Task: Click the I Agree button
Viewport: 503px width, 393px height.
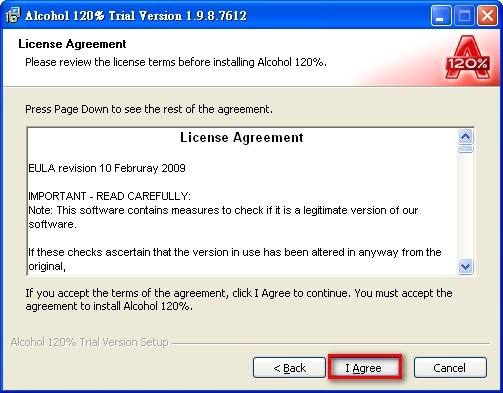Action: click(365, 368)
